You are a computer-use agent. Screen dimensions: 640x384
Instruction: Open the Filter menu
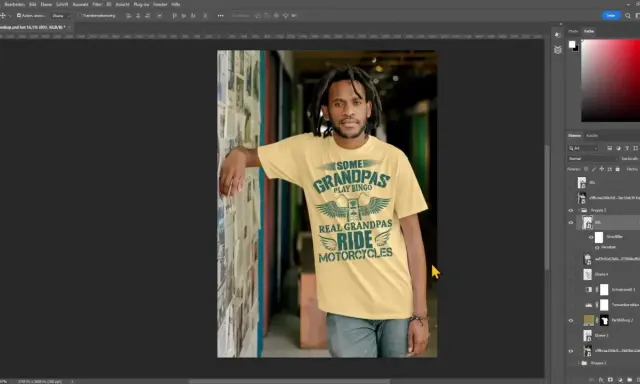click(x=97, y=4)
